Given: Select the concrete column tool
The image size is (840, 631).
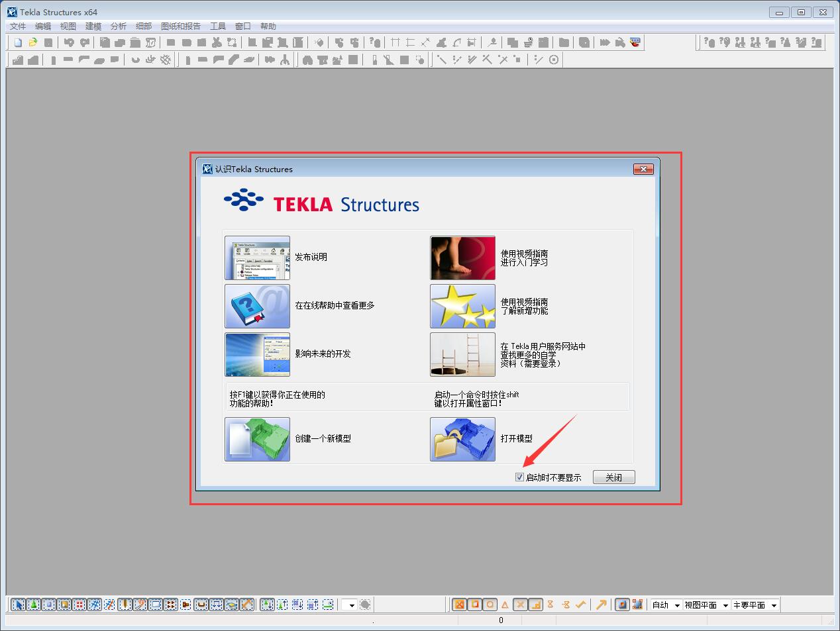Looking at the screenshot, I should click(x=53, y=60).
